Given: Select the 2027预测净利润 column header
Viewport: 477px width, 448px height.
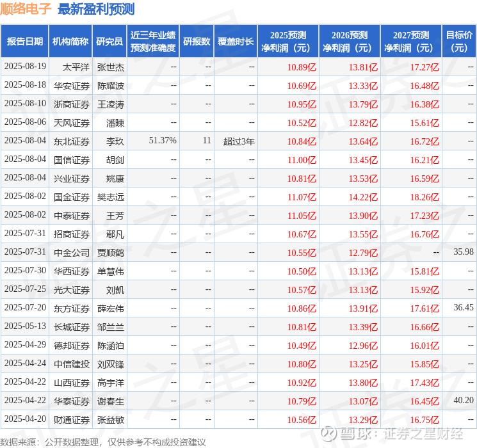Looking at the screenshot, I should (x=411, y=42).
